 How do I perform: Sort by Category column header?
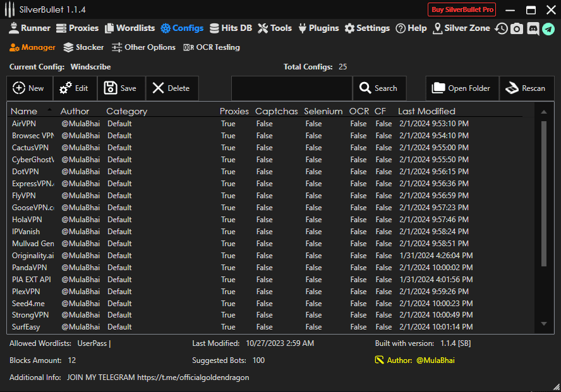coord(126,112)
